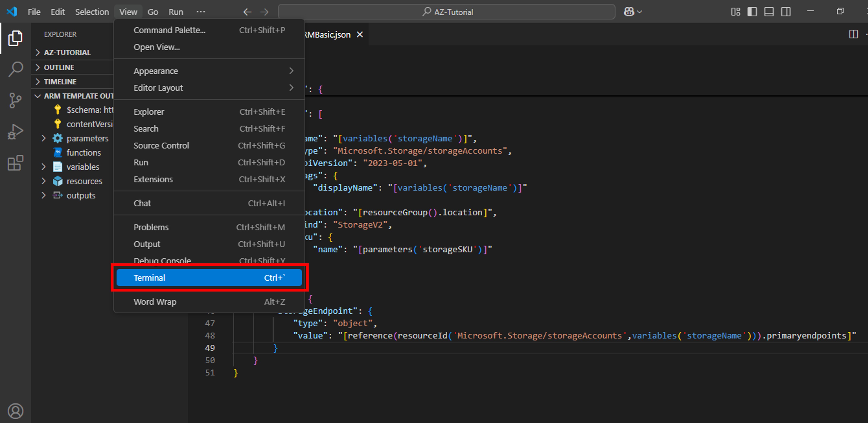Click the Go Back arrow button
The height and width of the screenshot is (423, 868).
[x=247, y=12]
